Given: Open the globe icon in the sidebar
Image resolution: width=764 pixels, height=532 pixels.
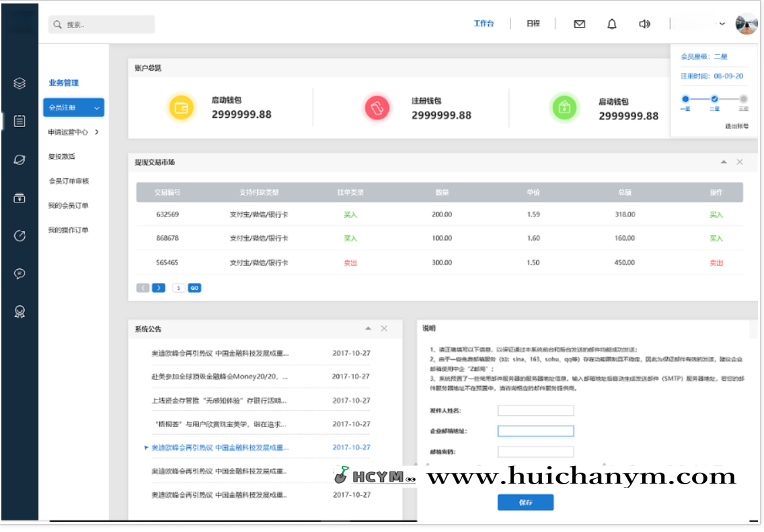Looking at the screenshot, I should coord(20,159).
